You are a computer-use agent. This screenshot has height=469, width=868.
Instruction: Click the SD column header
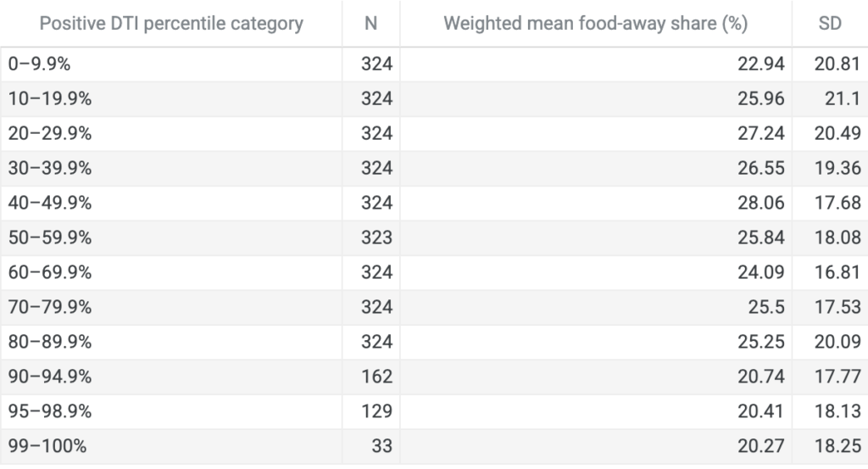point(830,23)
